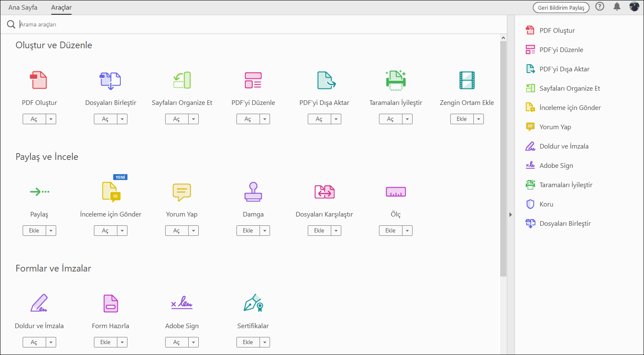This screenshot has height=355, width=644.
Task: Select PDF'yi Dışa Aktar grid icon
Action: [x=326, y=80]
